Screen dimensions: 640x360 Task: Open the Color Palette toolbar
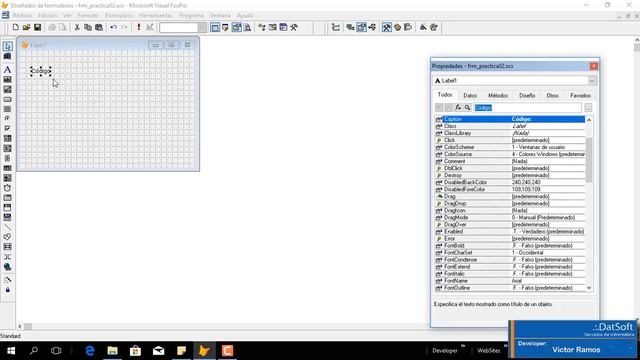tap(397, 27)
